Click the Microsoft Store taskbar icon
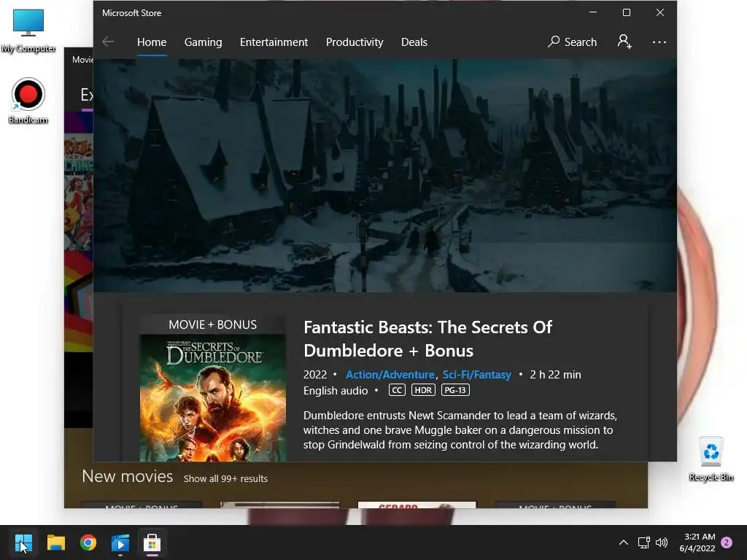Screen dimensions: 747x560 (x=152, y=542)
